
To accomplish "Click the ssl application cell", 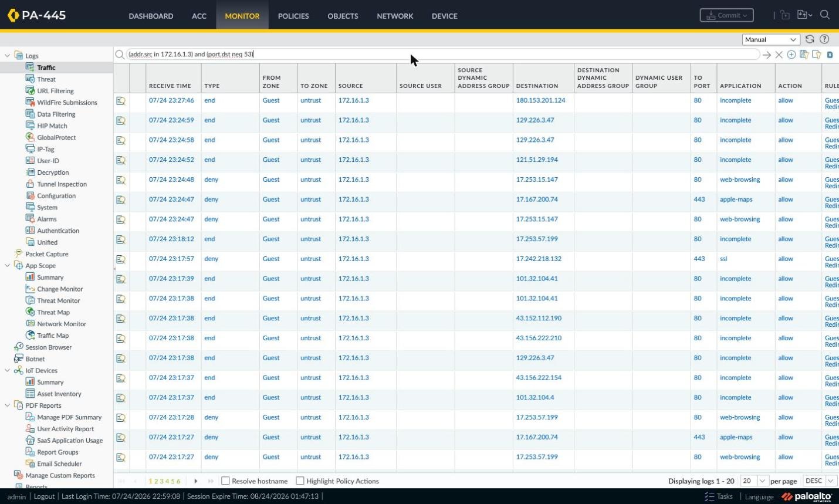I will pyautogui.click(x=723, y=259).
